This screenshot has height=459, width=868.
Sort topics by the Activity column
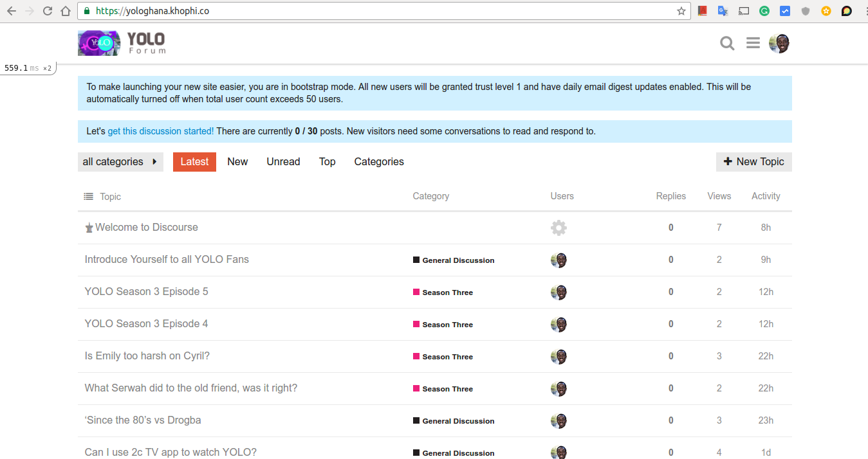pos(766,196)
